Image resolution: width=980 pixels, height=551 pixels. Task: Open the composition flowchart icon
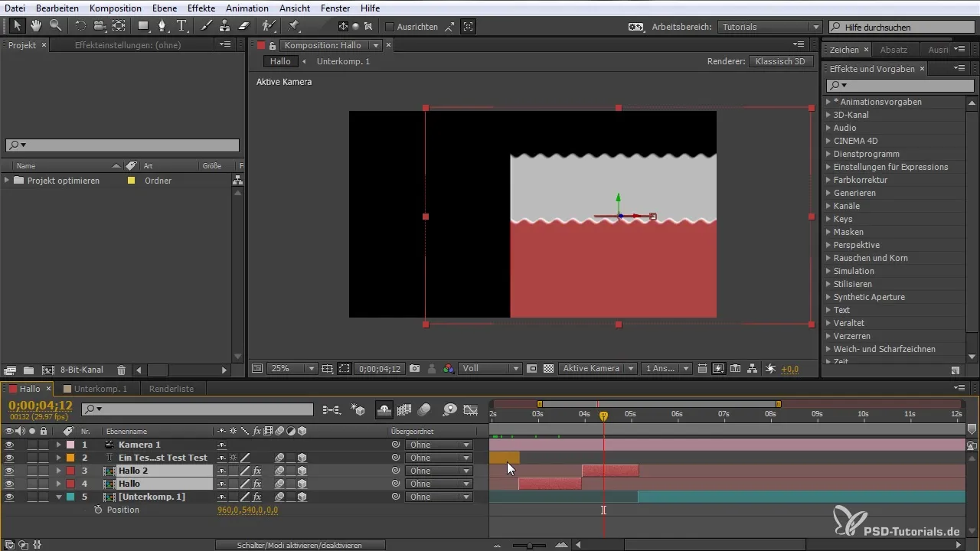click(753, 368)
